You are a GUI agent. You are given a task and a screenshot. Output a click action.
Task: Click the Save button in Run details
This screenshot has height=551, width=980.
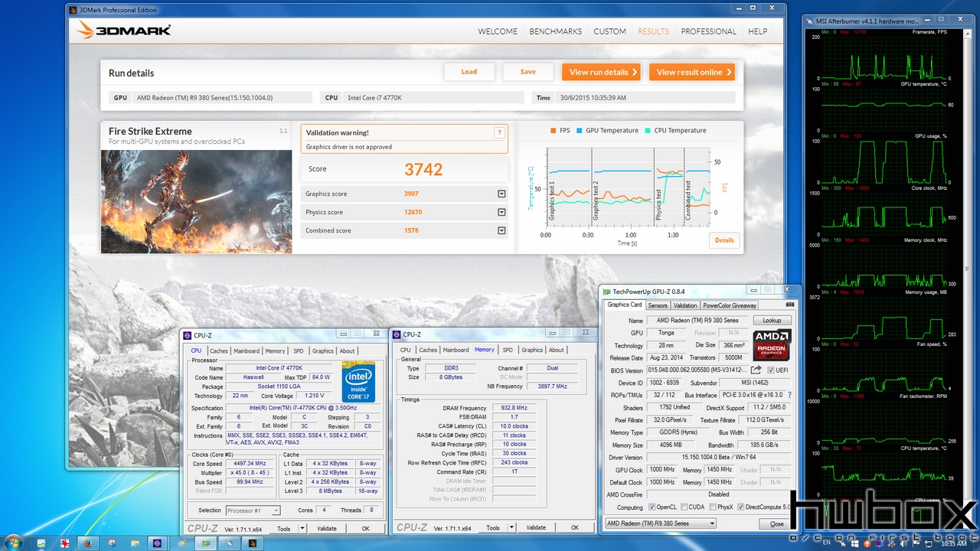(528, 72)
